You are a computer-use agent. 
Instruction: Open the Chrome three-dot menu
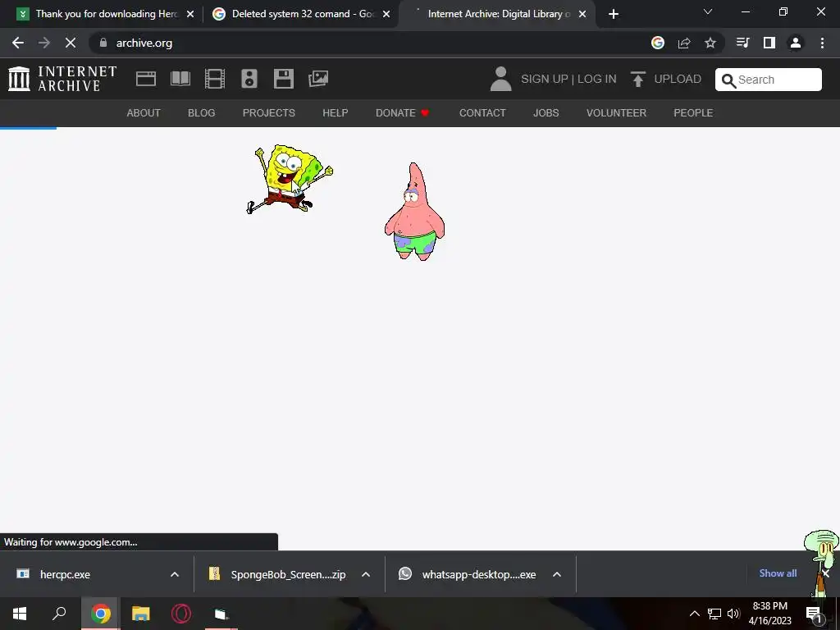[x=822, y=43]
